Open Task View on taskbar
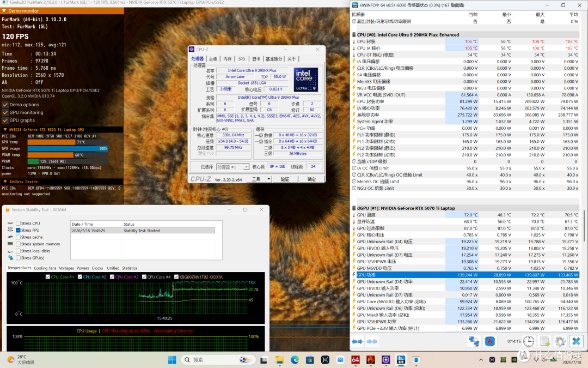 pos(264,360)
